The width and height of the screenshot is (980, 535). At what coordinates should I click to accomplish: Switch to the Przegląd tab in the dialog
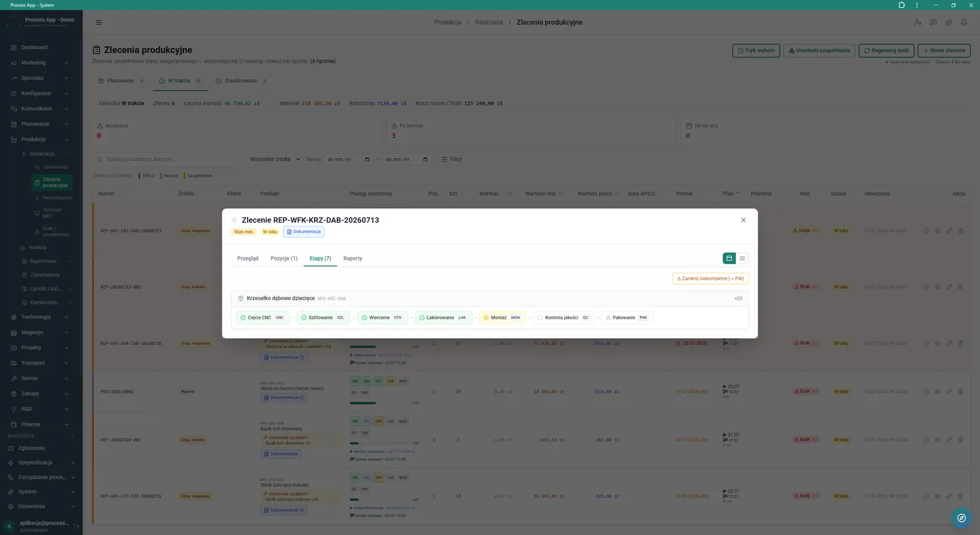click(248, 259)
